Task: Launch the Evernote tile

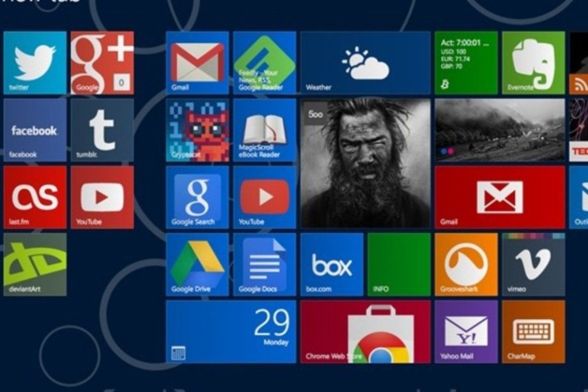Action: pos(533,63)
